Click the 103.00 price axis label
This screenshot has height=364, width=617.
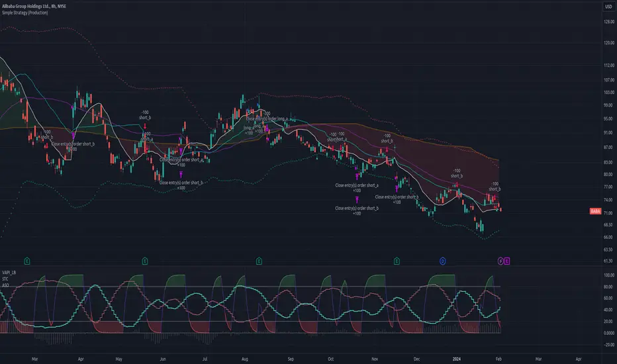tap(609, 93)
